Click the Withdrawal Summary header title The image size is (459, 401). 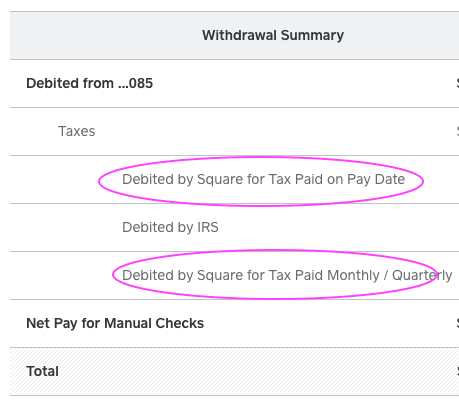pos(273,35)
